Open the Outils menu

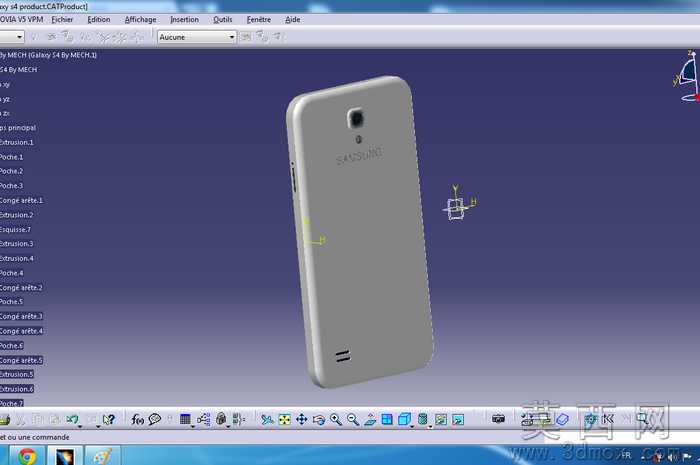223,20
